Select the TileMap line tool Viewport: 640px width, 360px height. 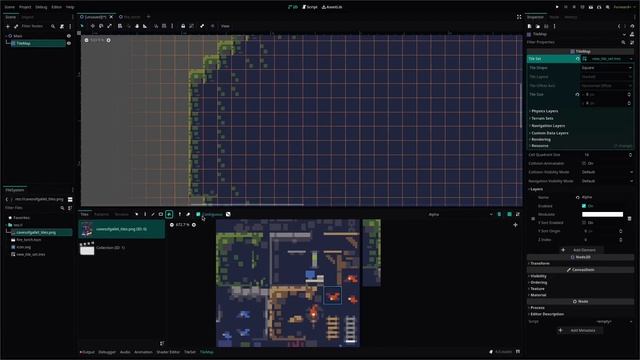click(x=153, y=214)
